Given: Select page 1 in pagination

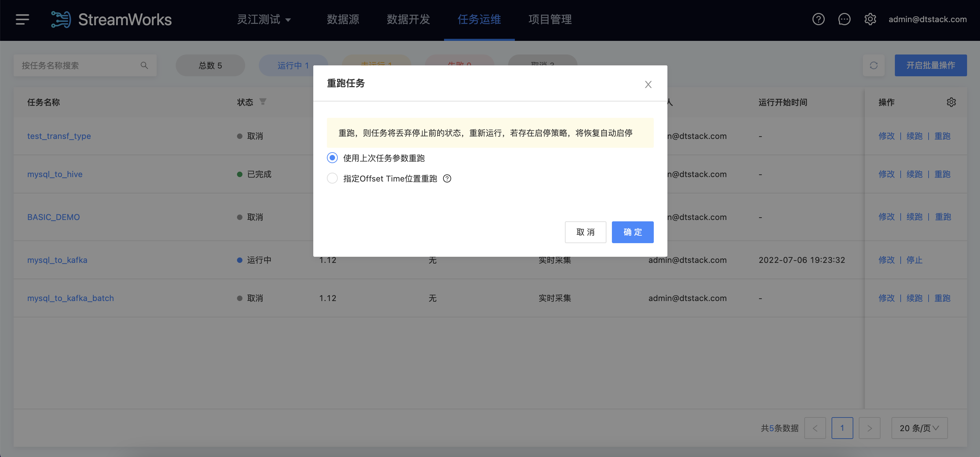Looking at the screenshot, I should pyautogui.click(x=842, y=428).
